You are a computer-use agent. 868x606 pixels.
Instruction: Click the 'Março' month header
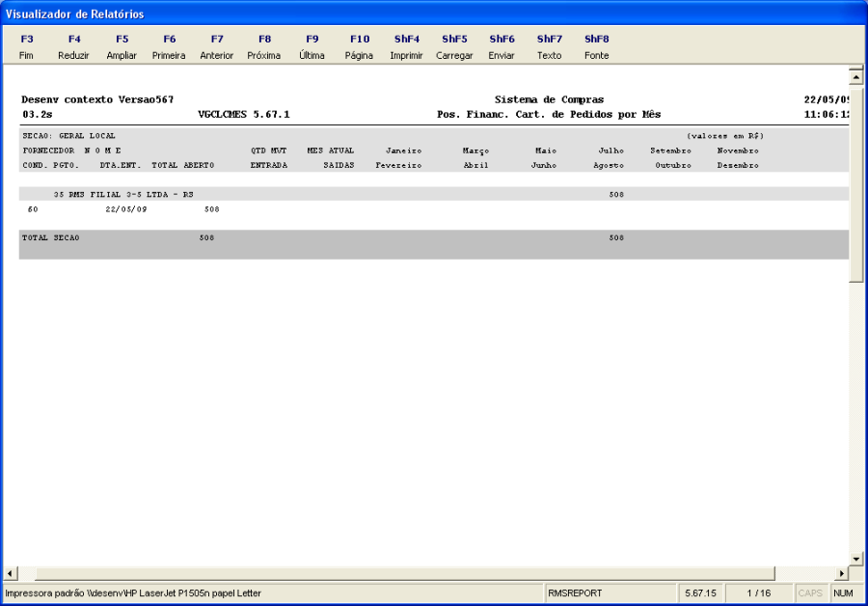[476, 151]
